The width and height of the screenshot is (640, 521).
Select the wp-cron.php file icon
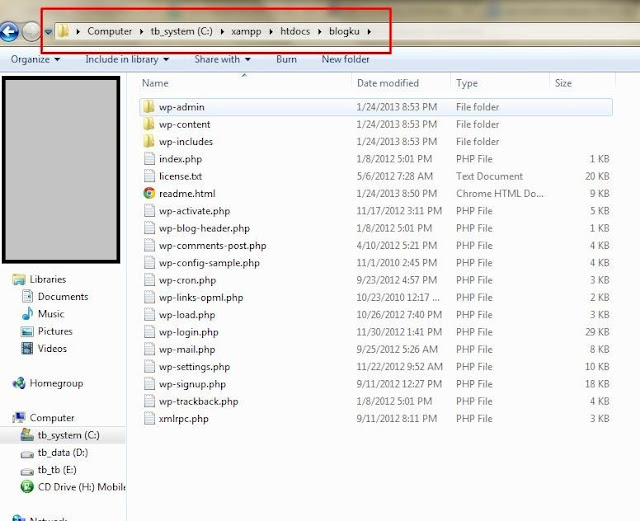(x=149, y=280)
